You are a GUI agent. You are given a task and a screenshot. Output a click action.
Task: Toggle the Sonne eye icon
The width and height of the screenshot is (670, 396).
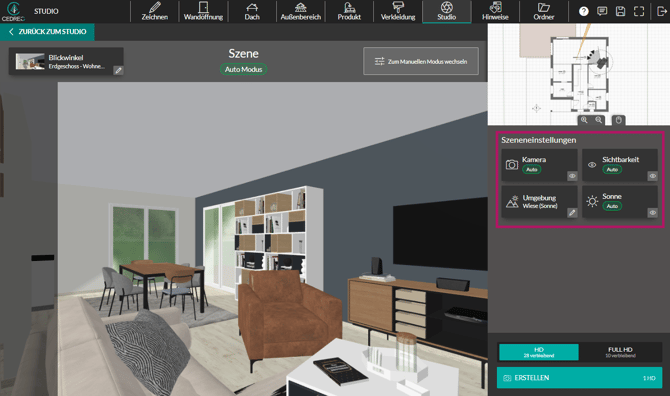point(652,212)
